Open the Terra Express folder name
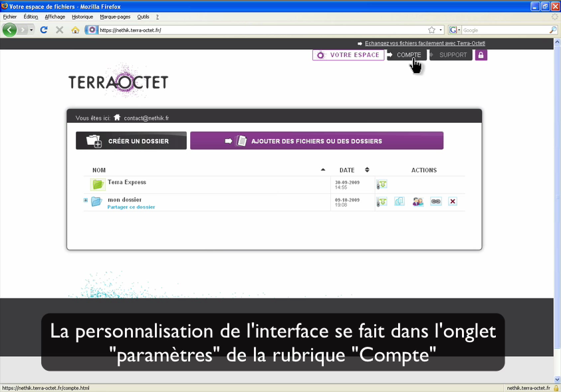The height and width of the screenshot is (392, 561). click(127, 182)
